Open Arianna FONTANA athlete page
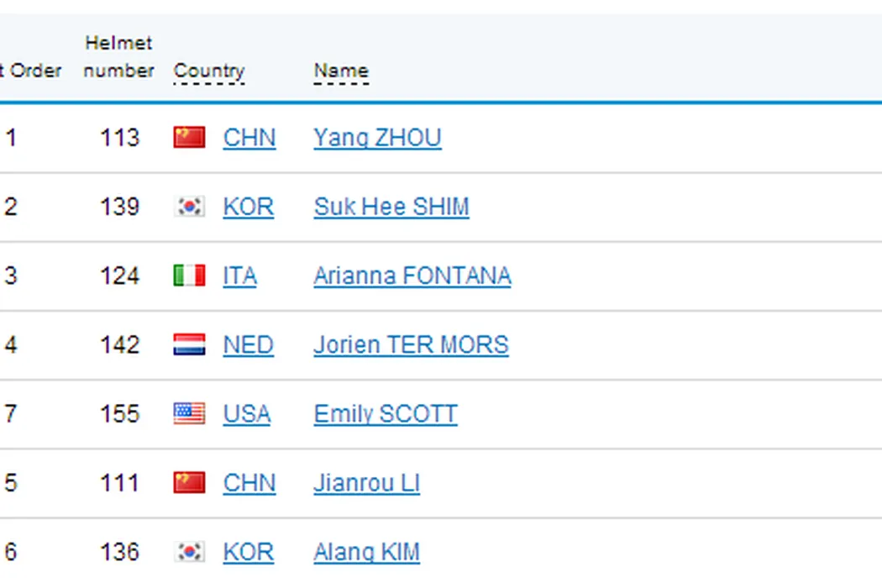 (412, 276)
